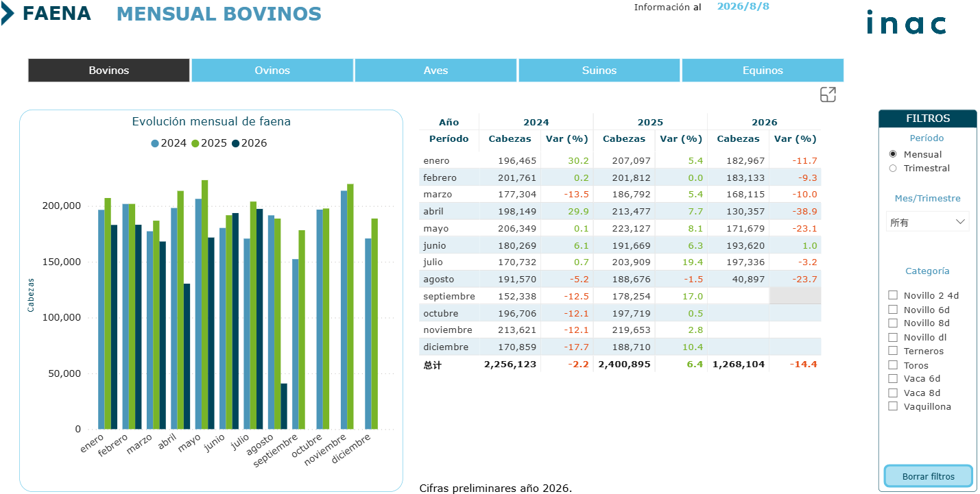The width and height of the screenshot is (980, 494).
Task: Click the -14.4 total variation value
Action: tap(804, 364)
